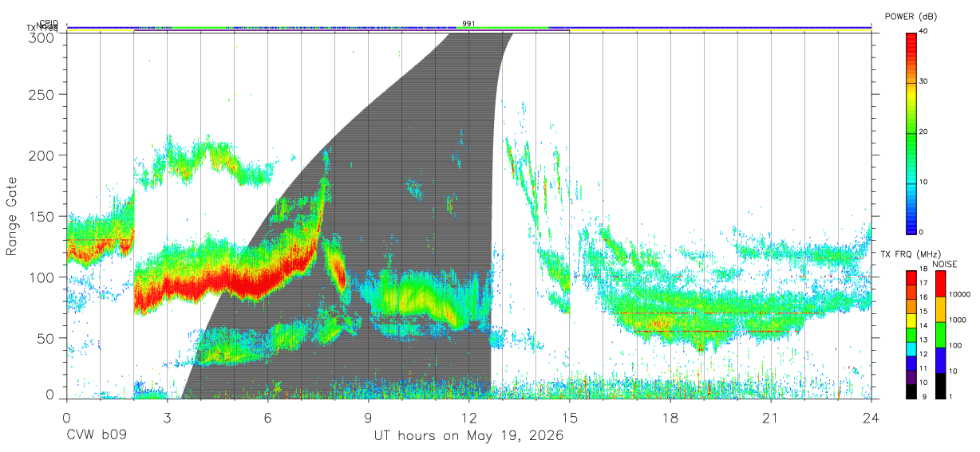Click the UT hours on May 19, 2026 title

[468, 436]
